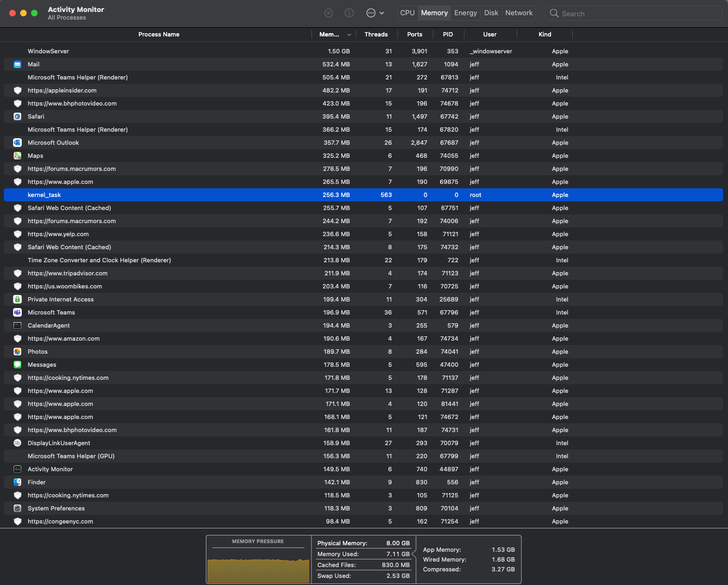This screenshot has height=585, width=728.
Task: Select Microsoft Teams Helper (GPU) row
Action: click(364, 456)
